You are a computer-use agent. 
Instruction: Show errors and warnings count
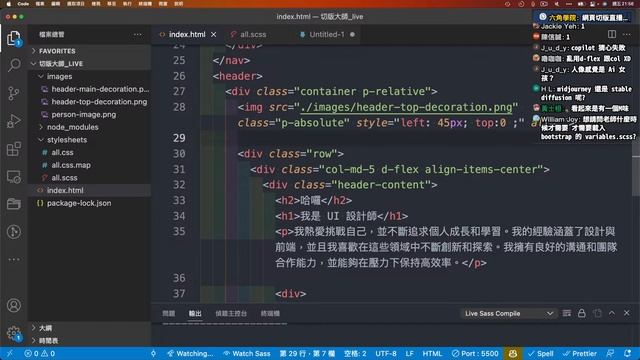click(x=40, y=353)
